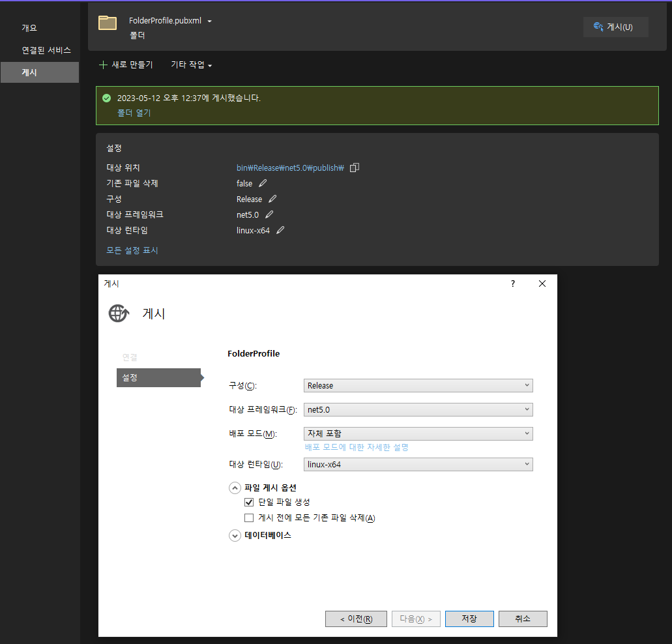Click the 다음(X) > next button
The height and width of the screenshot is (644, 672).
(x=416, y=619)
